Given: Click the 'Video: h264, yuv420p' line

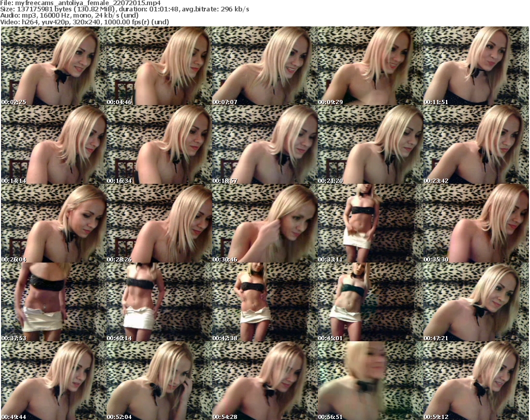Looking at the screenshot, I should [x=84, y=22].
